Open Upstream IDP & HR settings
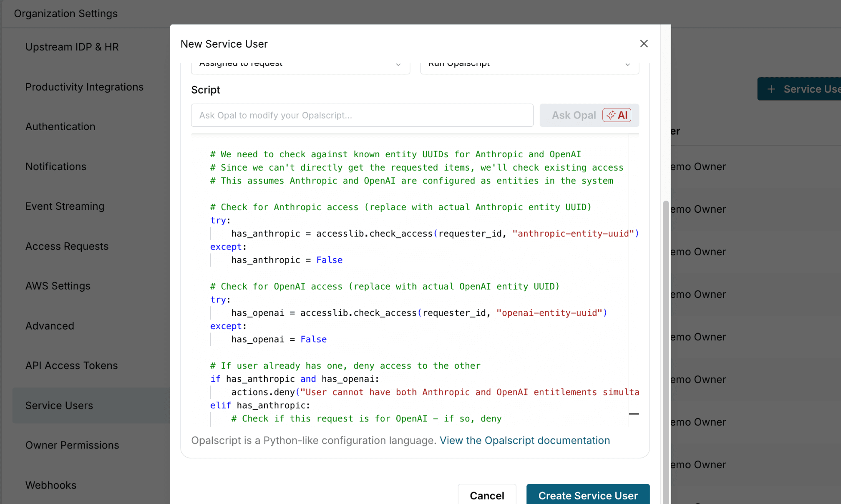The image size is (841, 504). pyautogui.click(x=72, y=47)
